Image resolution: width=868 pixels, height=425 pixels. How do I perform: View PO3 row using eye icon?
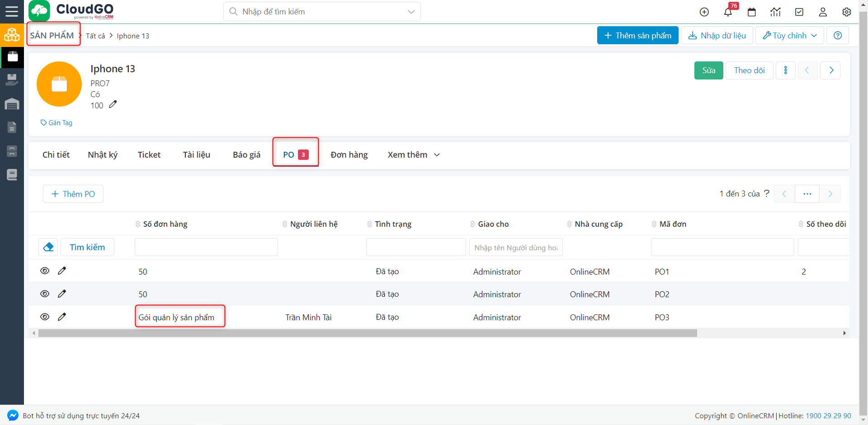pos(45,317)
